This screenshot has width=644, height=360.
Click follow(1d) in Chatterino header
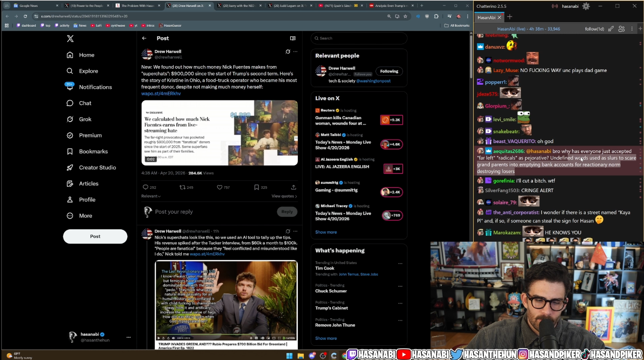(x=594, y=29)
